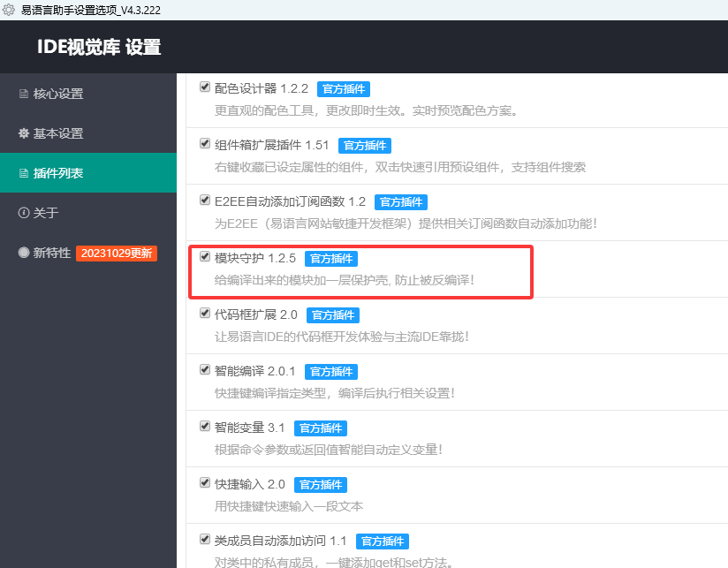Click the 官方插件 badge next to 模块守护
This screenshot has width=728, height=568.
tap(331, 258)
